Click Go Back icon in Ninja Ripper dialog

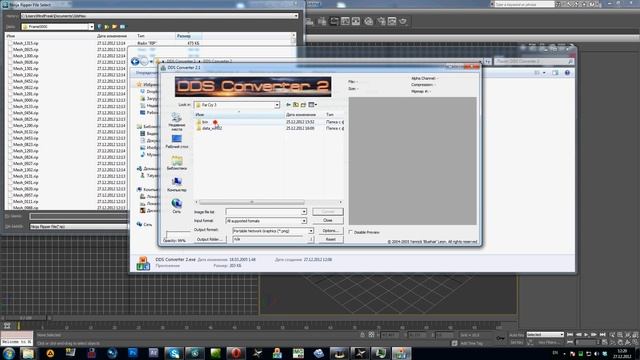(x=100, y=27)
